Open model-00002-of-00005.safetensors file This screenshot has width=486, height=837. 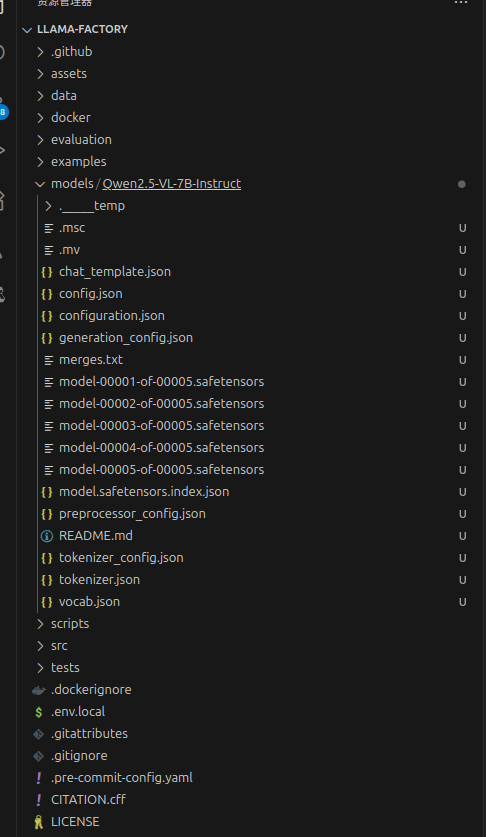point(161,404)
